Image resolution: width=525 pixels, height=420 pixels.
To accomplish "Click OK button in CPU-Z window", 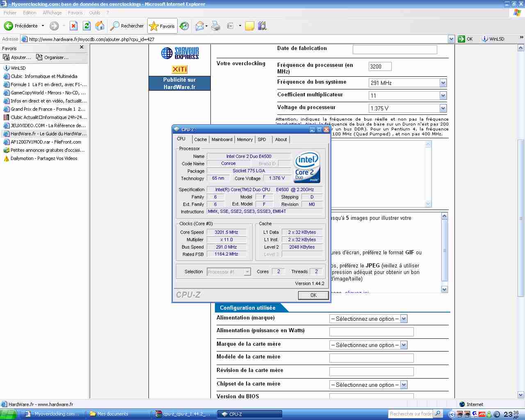I will 313,295.
